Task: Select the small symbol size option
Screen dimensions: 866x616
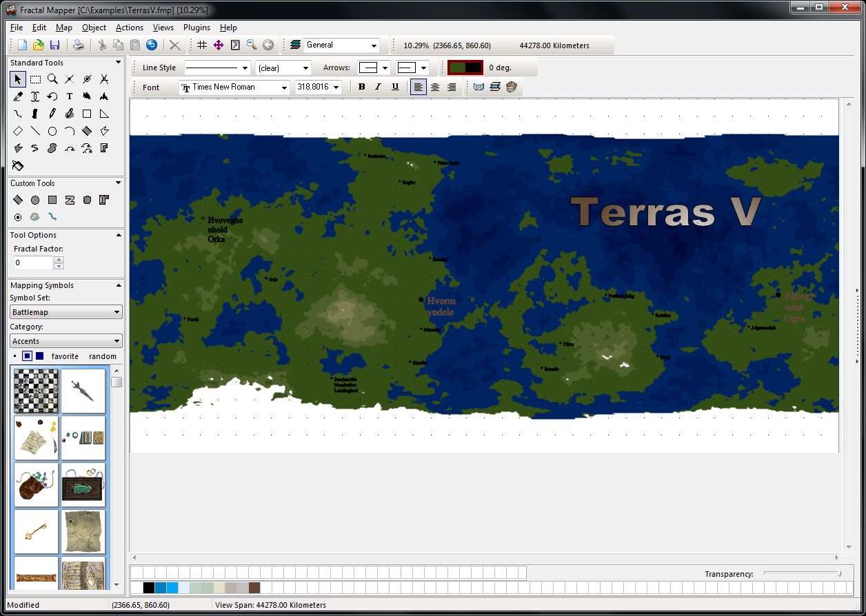Action: click(x=14, y=356)
